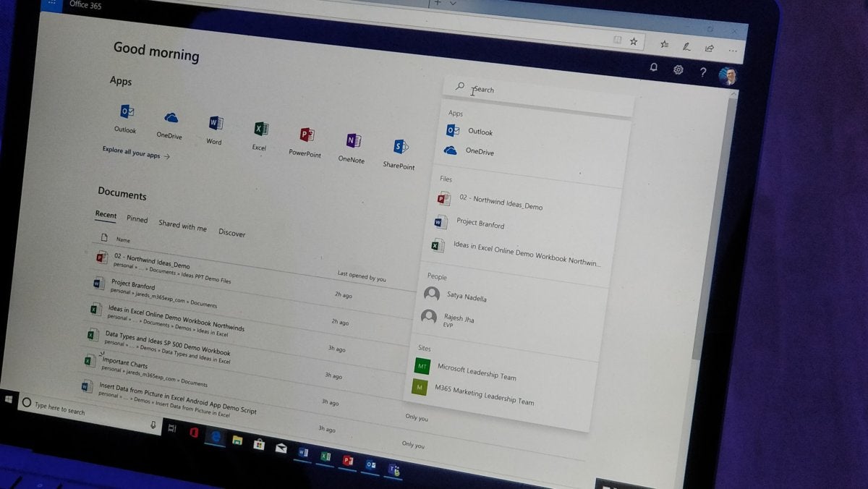The height and width of the screenshot is (489, 868).
Task: Open the account profile picture
Action: 727,76
